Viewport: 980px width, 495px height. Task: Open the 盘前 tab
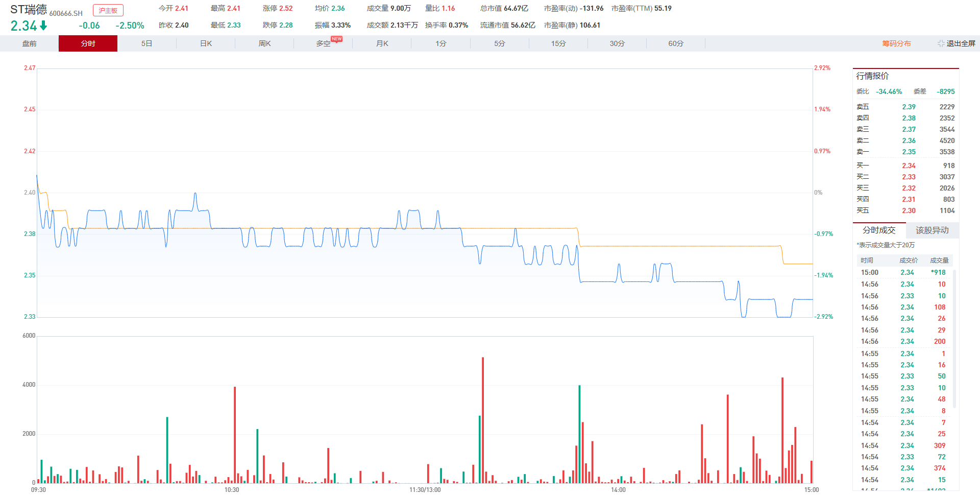pos(29,43)
